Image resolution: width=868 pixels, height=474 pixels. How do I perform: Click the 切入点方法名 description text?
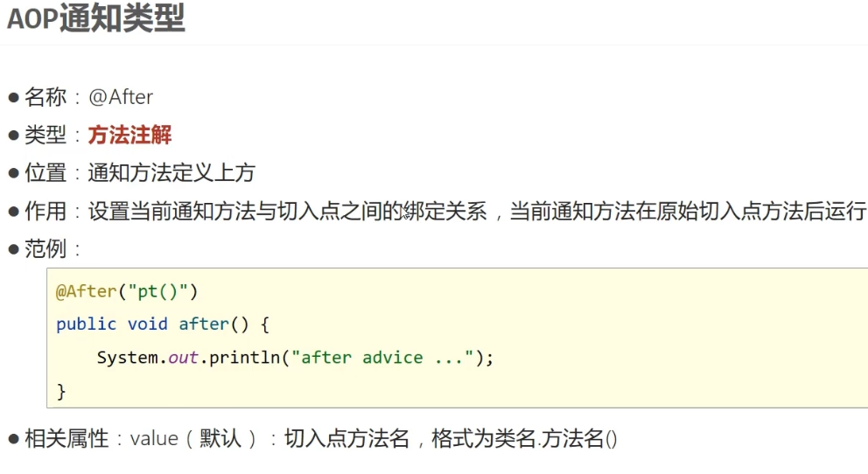coord(346,439)
